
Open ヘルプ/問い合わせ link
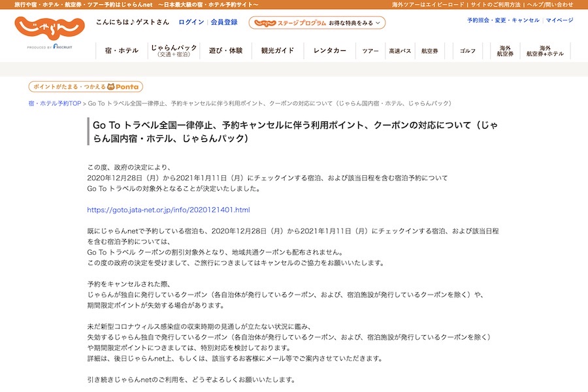click(549, 5)
